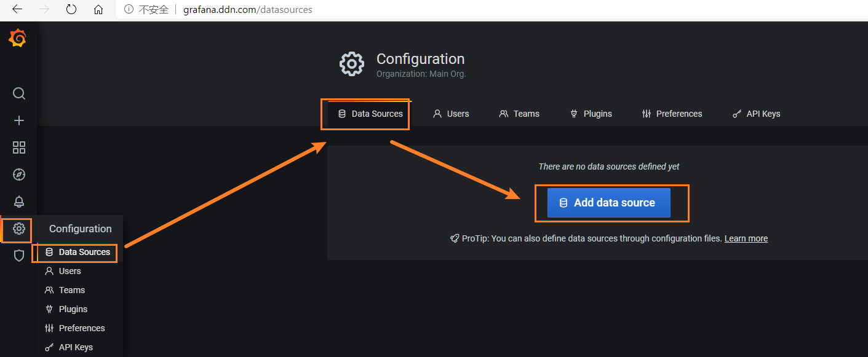
Task: Reload the page with the refresh icon
Action: [x=71, y=9]
